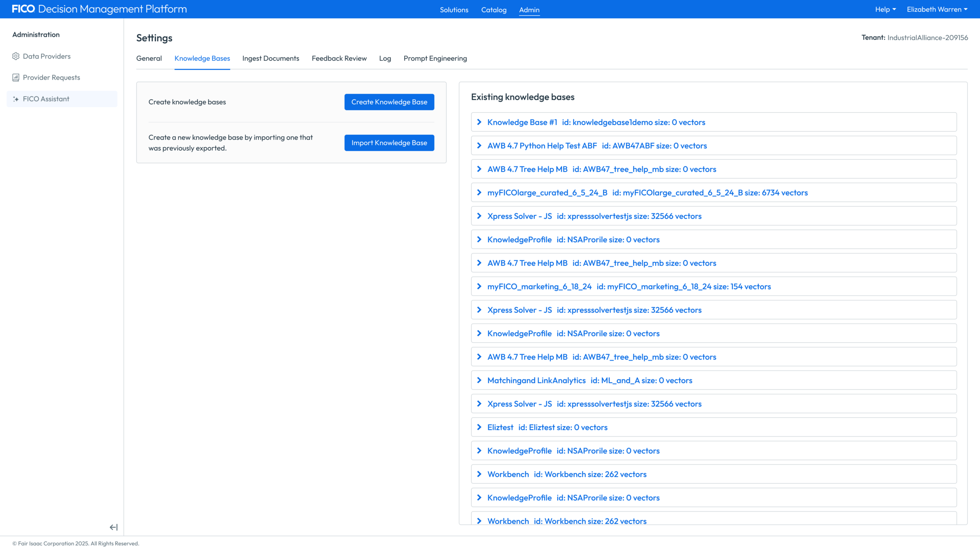The image size is (980, 551).
Task: Open Provider Requests report icon
Action: coord(16,78)
